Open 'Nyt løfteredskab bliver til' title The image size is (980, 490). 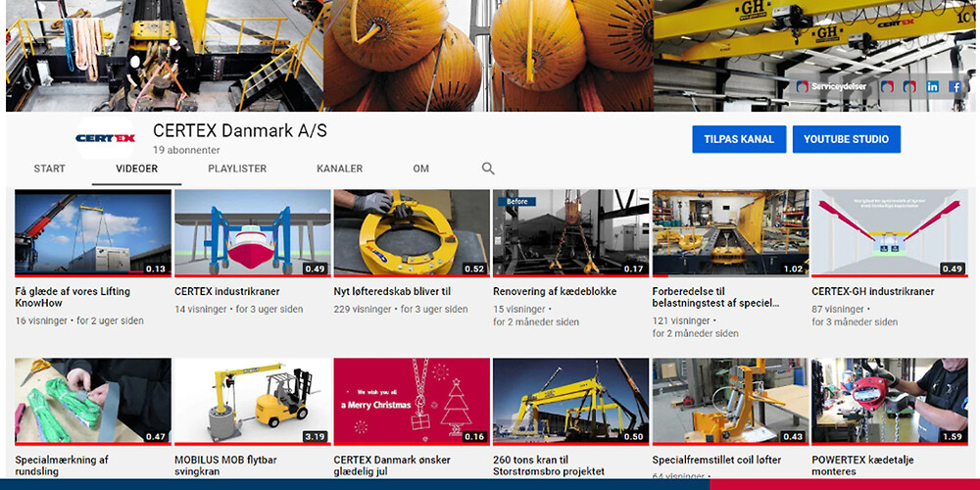click(392, 292)
